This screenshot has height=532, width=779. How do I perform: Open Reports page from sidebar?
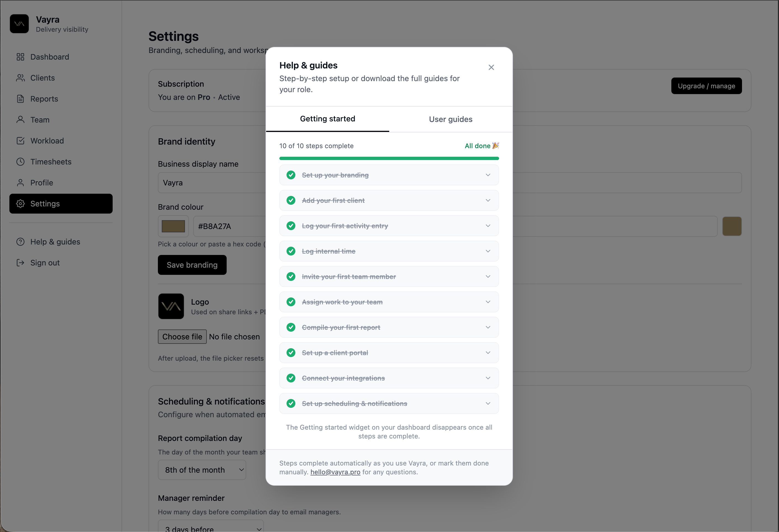click(61, 99)
